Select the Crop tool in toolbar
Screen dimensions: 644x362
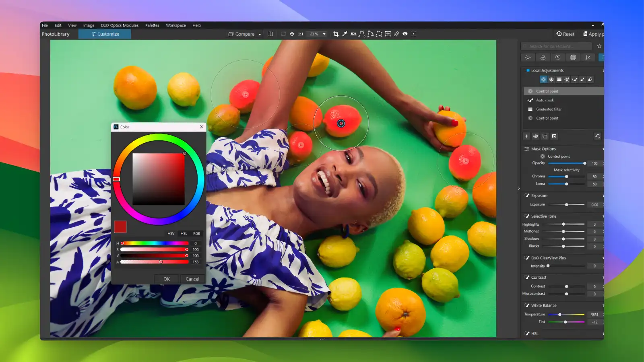click(336, 34)
